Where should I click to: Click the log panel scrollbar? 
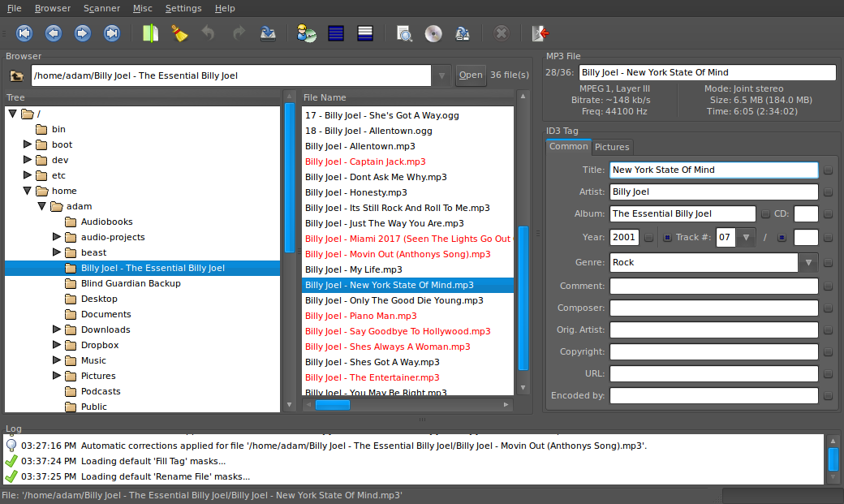pos(833,459)
